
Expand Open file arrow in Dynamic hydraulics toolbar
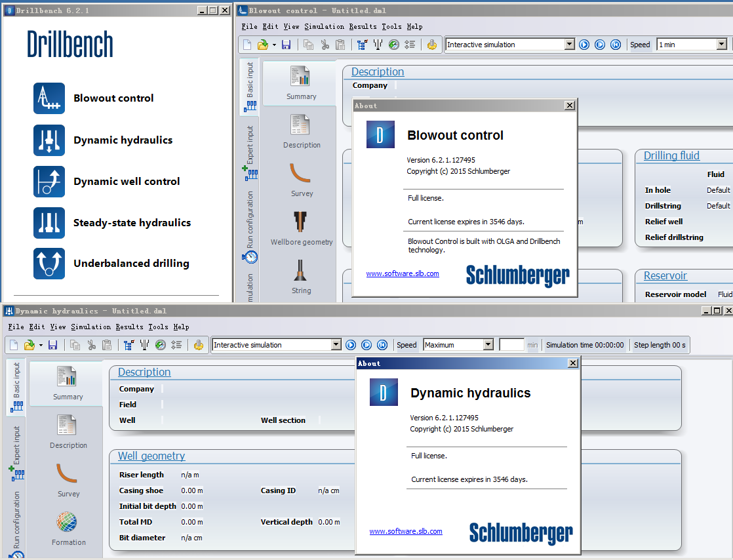coord(41,346)
